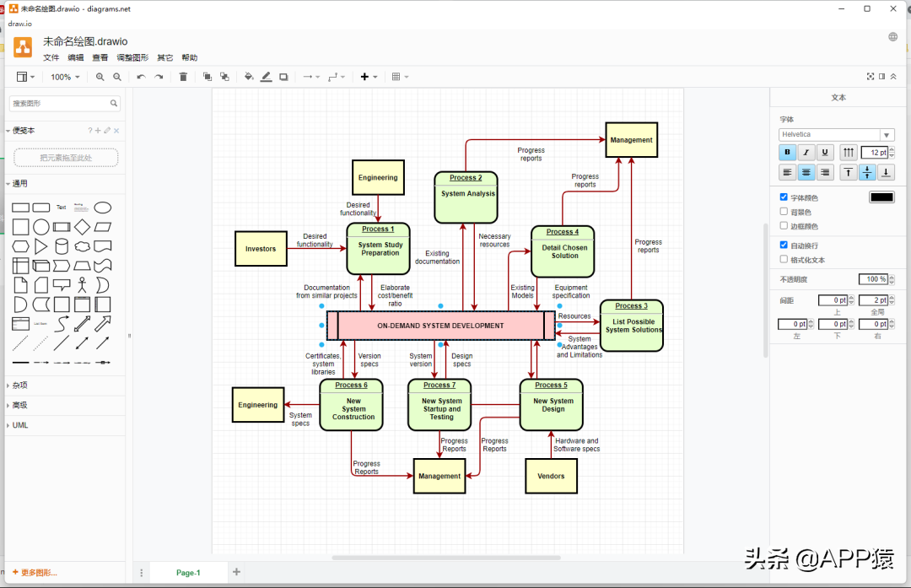
Task: Click the undo arrow in the toolbar
Action: coord(141,77)
